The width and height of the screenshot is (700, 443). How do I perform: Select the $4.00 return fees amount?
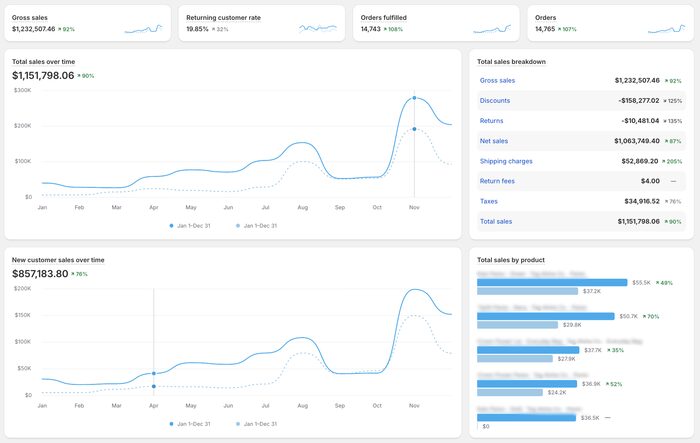tap(650, 181)
